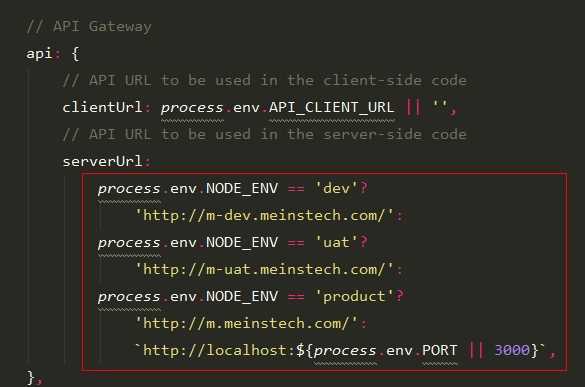Click the '// API Gateway' comment line
Viewport: 585px width, 387px height.
pyautogui.click(x=89, y=26)
